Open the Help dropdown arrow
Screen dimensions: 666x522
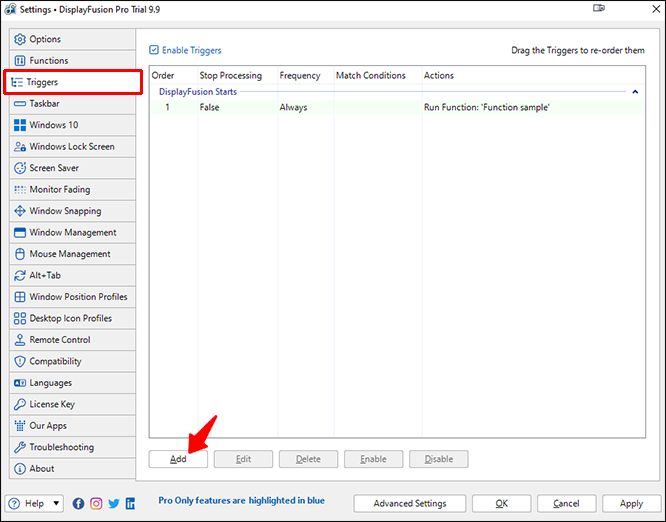(x=56, y=504)
